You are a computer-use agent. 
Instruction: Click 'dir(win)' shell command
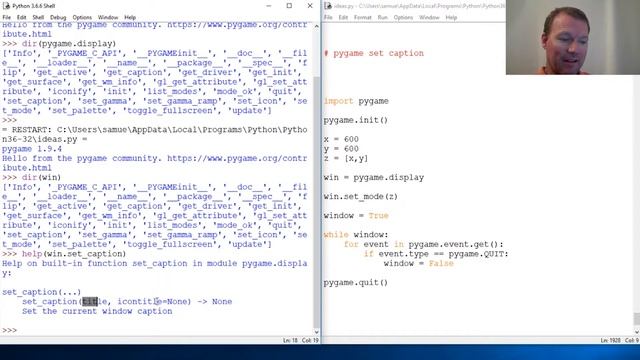click(x=41, y=178)
